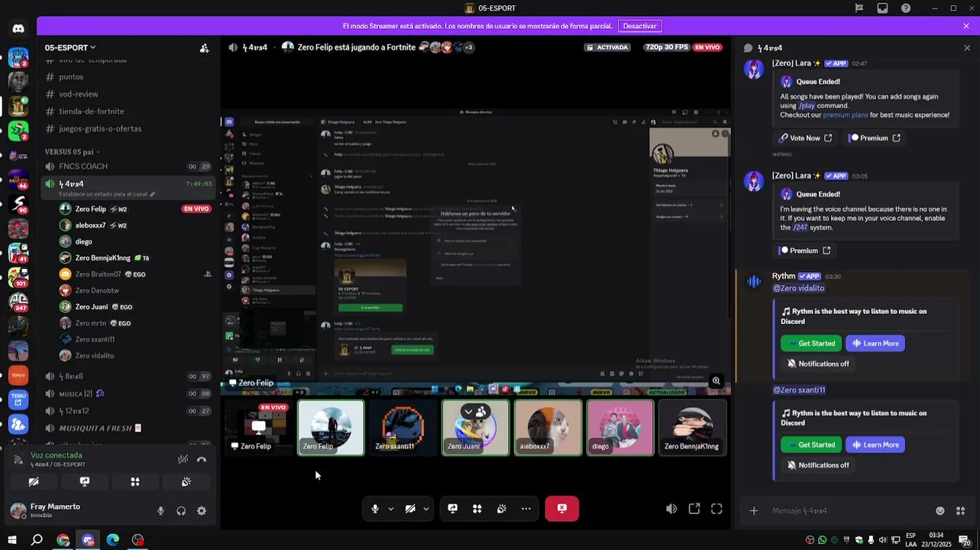Toggle camera in the call control bar
Image resolution: width=980 pixels, height=550 pixels.
click(x=410, y=509)
